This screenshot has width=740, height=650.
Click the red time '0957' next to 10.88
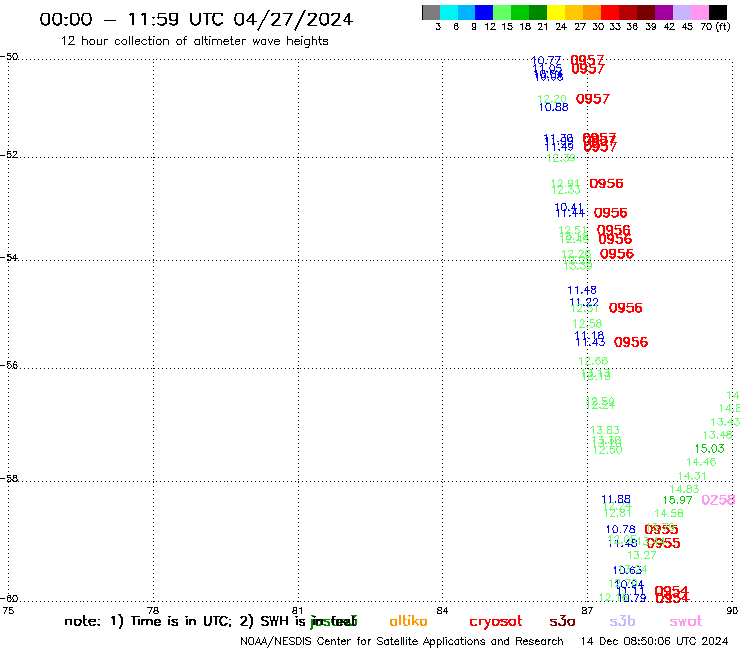(593, 99)
